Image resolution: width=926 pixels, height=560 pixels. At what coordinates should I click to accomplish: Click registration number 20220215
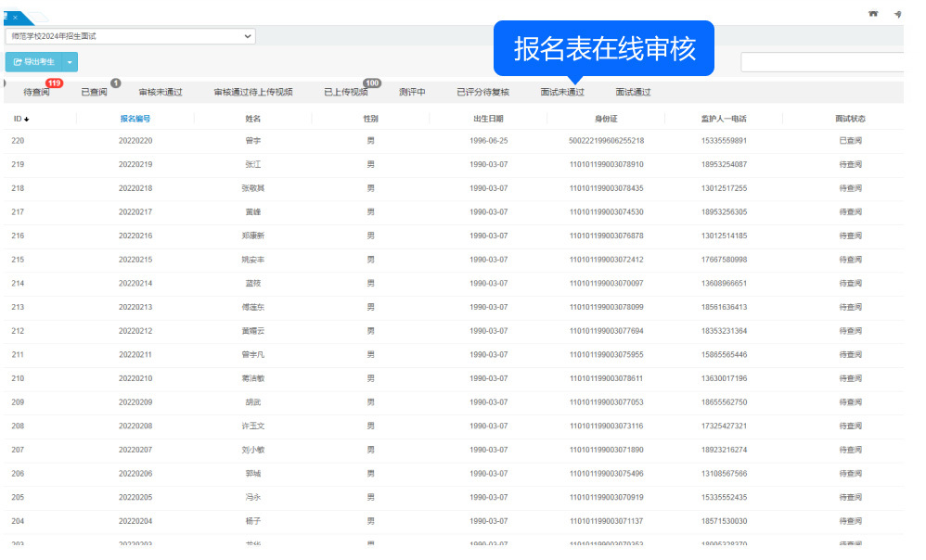pyautogui.click(x=135, y=260)
